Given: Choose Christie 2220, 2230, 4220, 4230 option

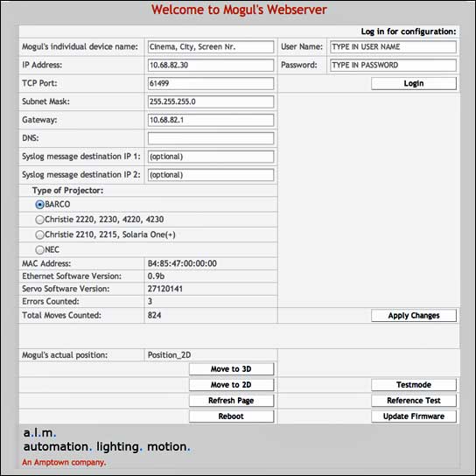Looking at the screenshot, I should 39,220.
